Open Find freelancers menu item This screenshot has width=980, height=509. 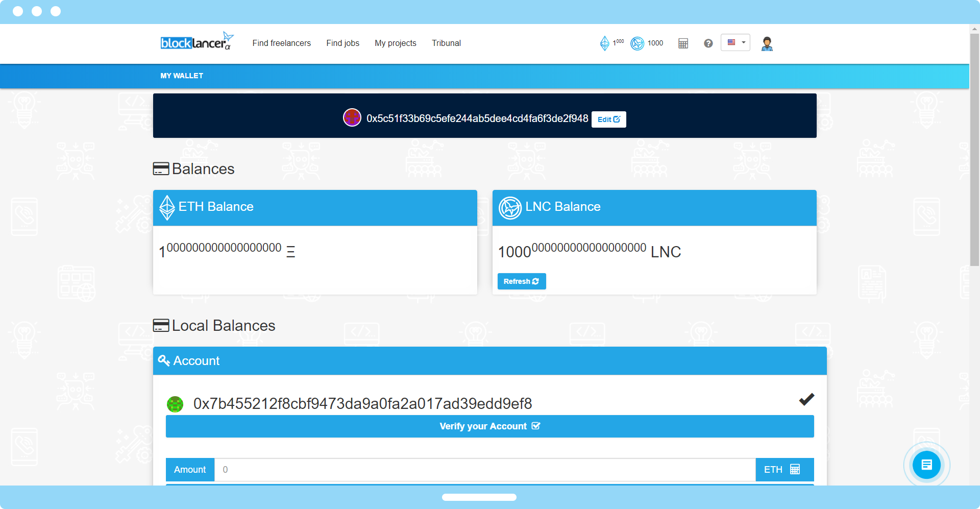pos(281,43)
